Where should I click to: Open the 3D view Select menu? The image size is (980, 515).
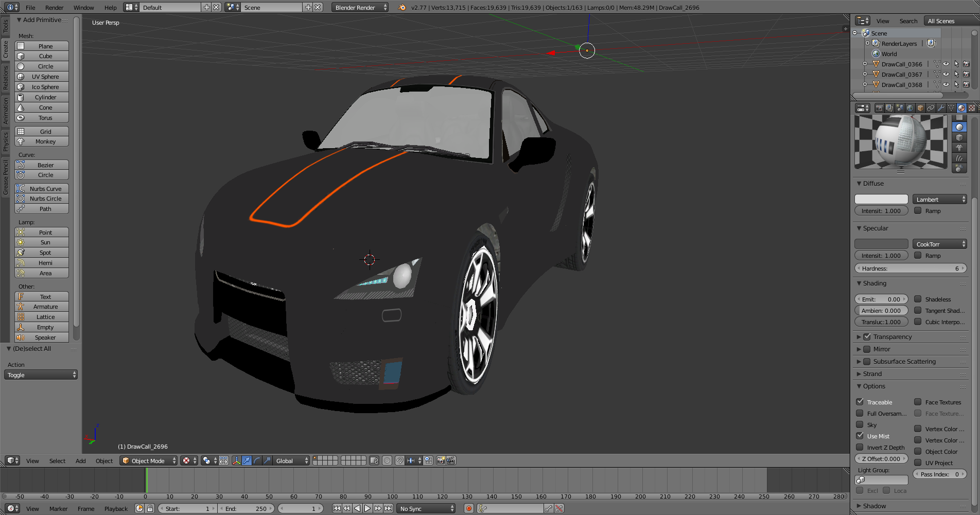[57, 460]
